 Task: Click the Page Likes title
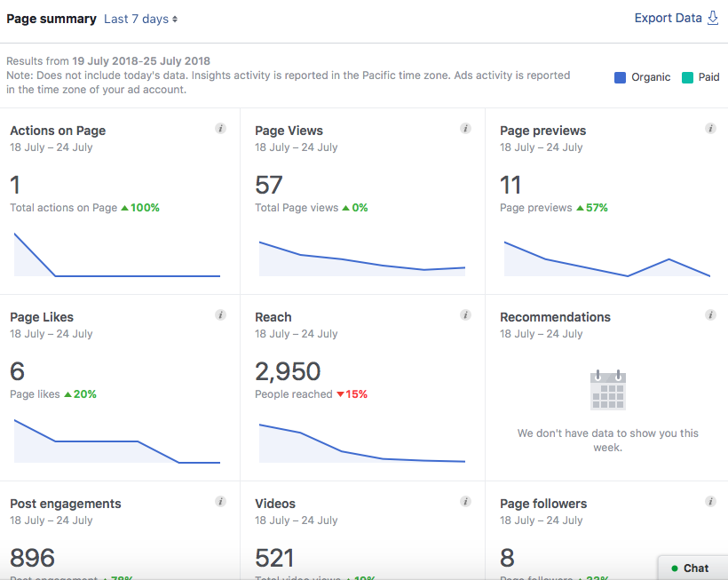point(42,317)
